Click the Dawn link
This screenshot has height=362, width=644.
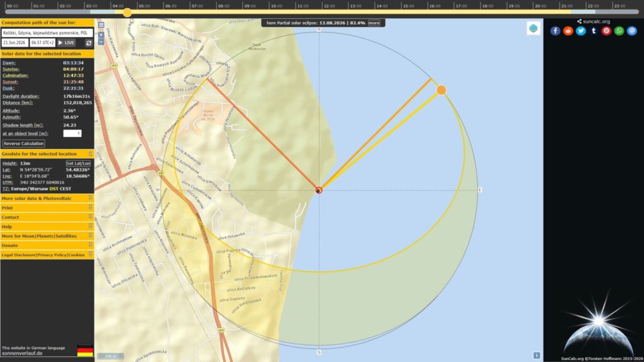[9, 63]
